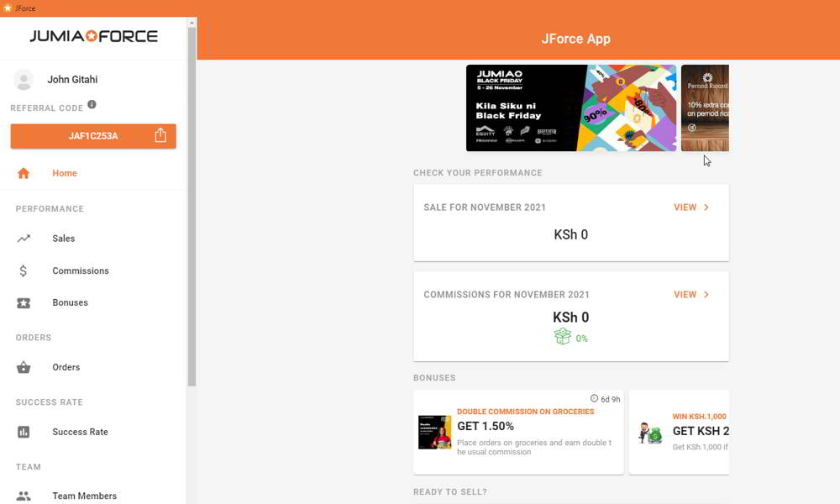Copy referral code JAF1C253A button
The image size is (840, 504).
click(93, 136)
